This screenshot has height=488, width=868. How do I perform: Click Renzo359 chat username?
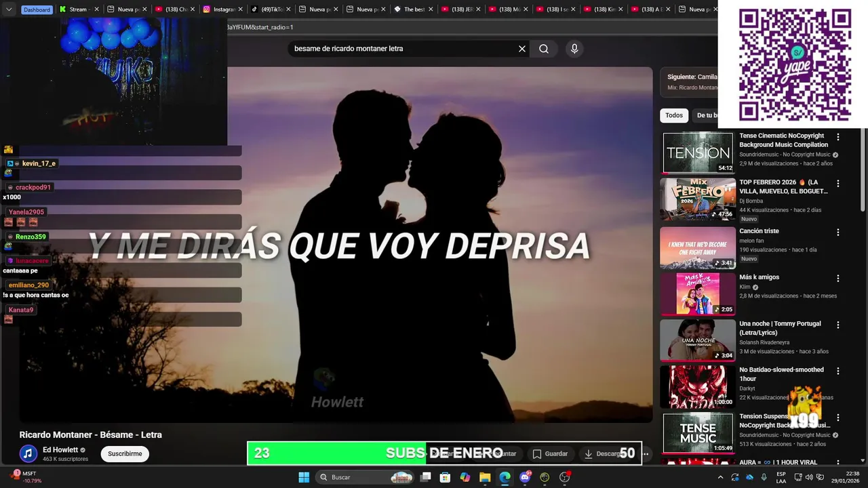tap(31, 237)
